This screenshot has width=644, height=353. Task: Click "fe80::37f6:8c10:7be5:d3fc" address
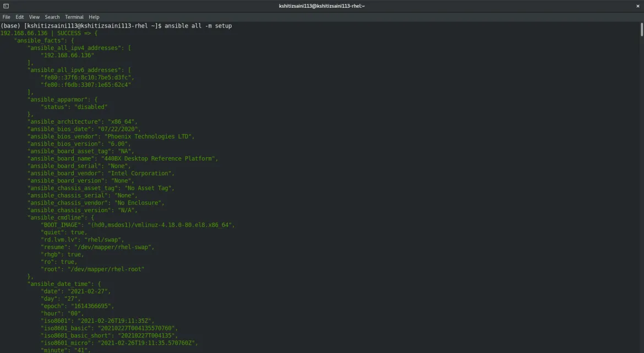click(86, 77)
